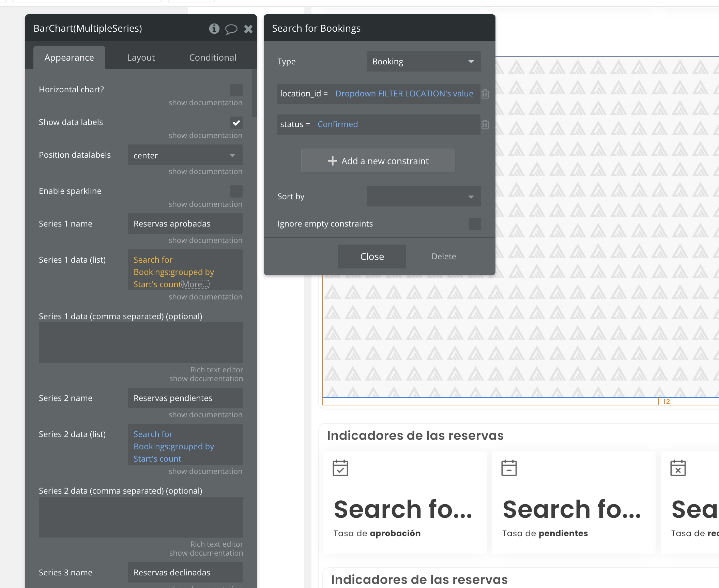Delete the location_id constraint with trash icon

(485, 94)
